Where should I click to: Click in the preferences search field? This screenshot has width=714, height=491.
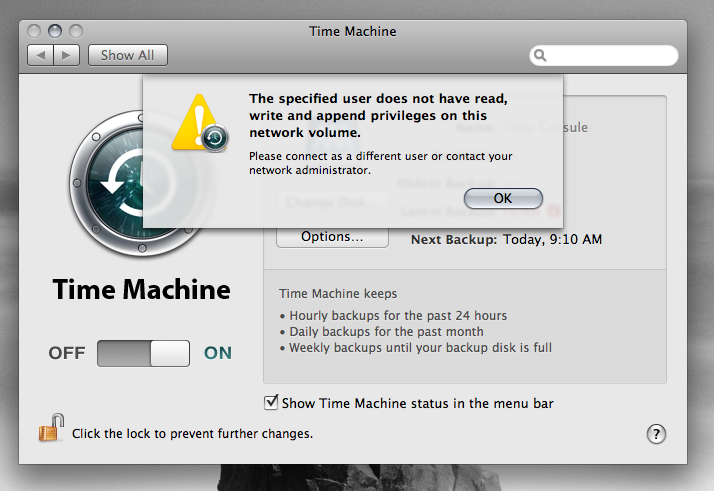(604, 55)
